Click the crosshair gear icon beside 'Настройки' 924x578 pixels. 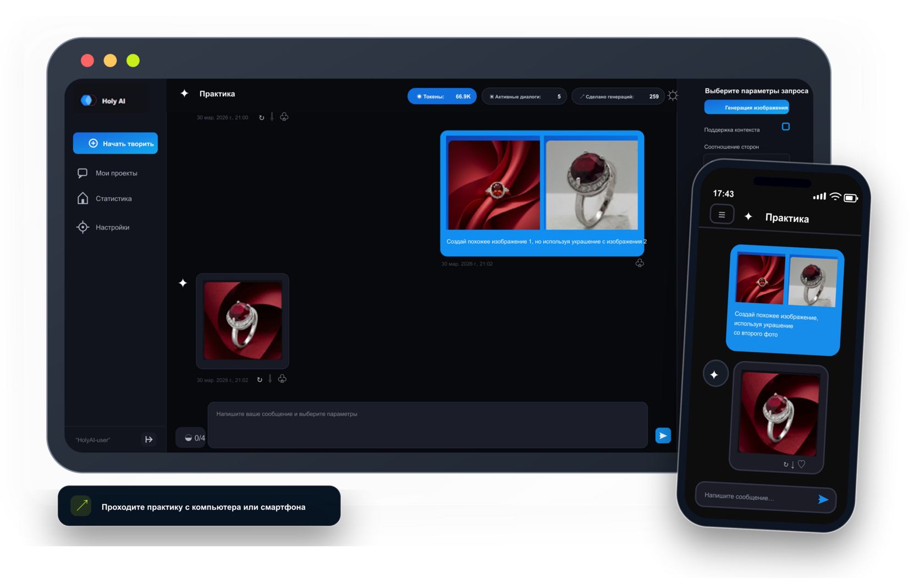[82, 227]
